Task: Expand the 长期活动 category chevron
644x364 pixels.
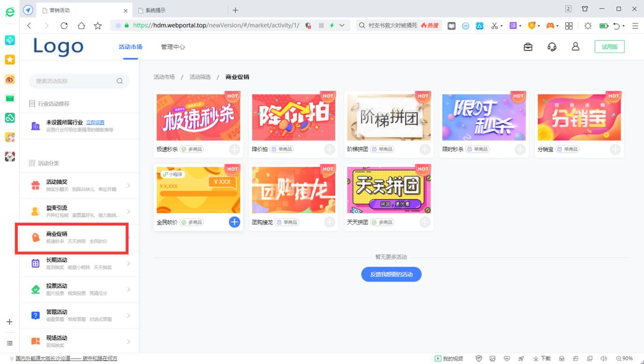Action: pos(129,263)
